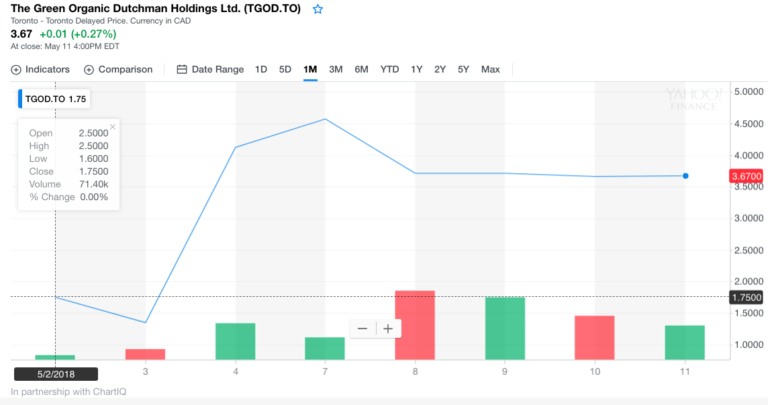Click the TGOD.TO series legend label
768x405 pixels.
(52, 100)
